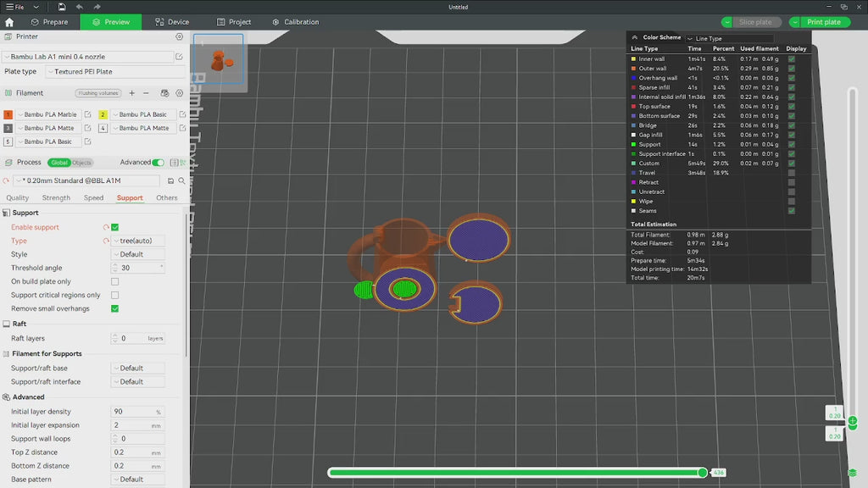Screen dimensions: 868x488
Task: Click the Print plate button
Action: pos(824,22)
